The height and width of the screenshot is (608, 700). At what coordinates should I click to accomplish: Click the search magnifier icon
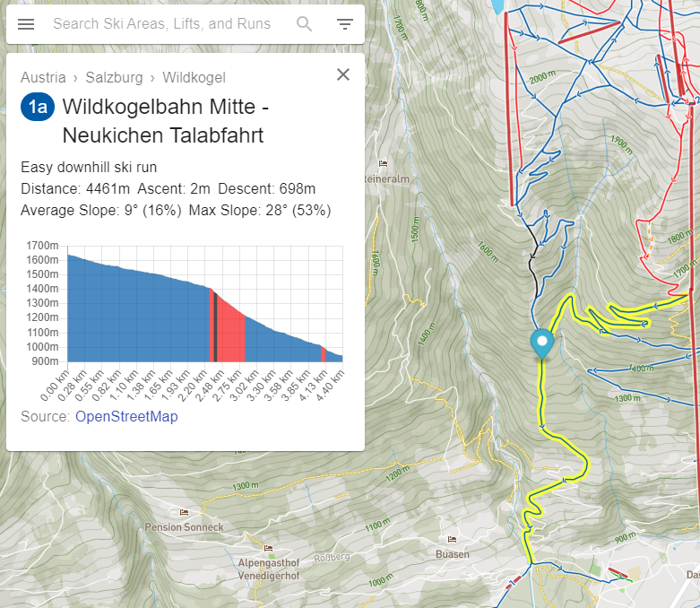305,24
